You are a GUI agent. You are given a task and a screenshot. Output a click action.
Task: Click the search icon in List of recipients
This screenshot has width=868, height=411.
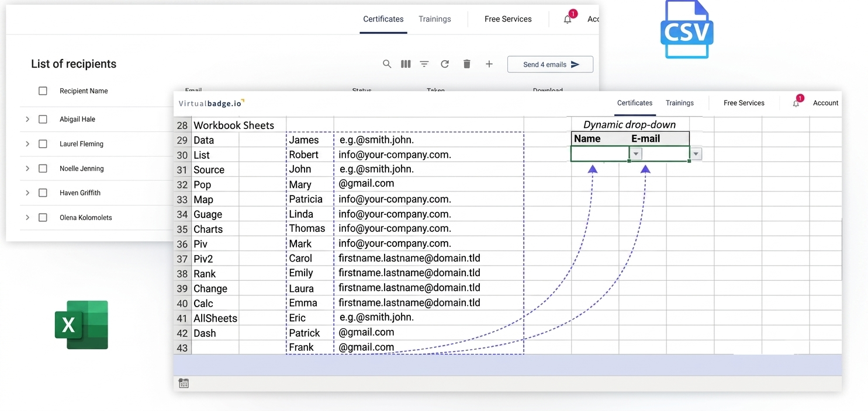(x=387, y=64)
